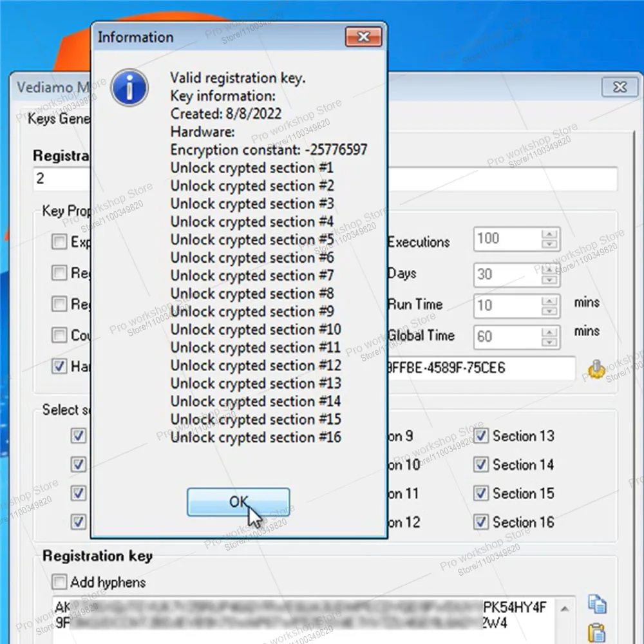The height and width of the screenshot is (644, 644).
Task: Select 'Unlock crypted section #1' line
Action: coord(252,167)
